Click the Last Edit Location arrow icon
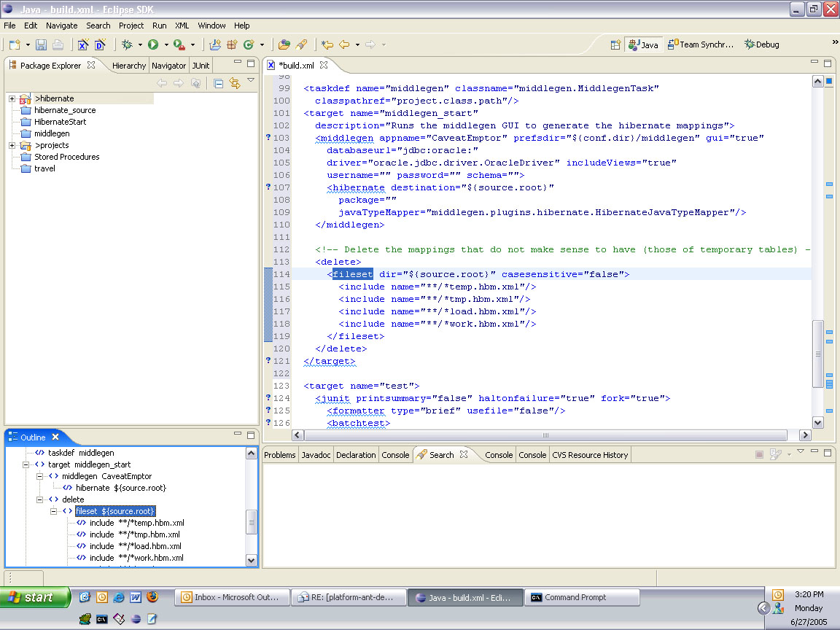 pyautogui.click(x=327, y=44)
